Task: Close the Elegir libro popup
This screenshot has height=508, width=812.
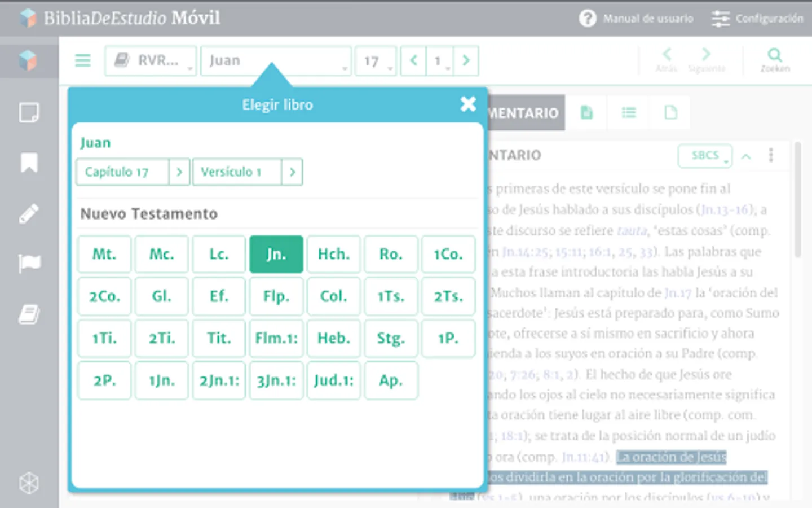Action: (468, 104)
